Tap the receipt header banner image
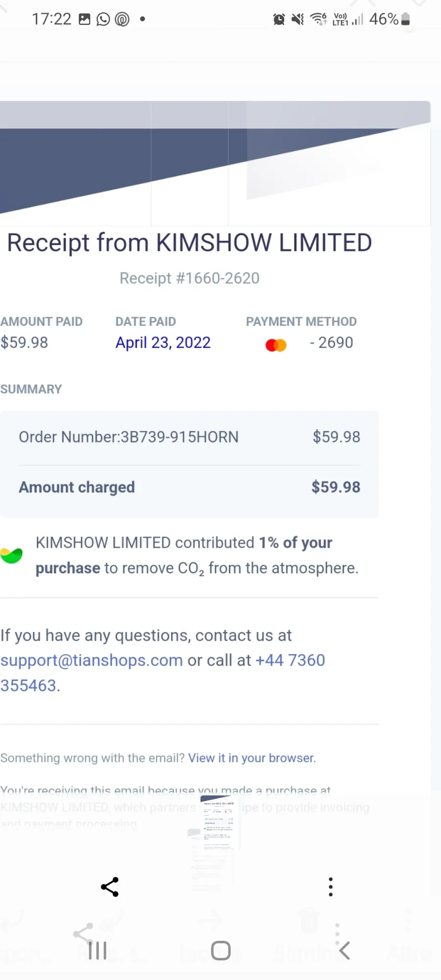 click(215, 163)
